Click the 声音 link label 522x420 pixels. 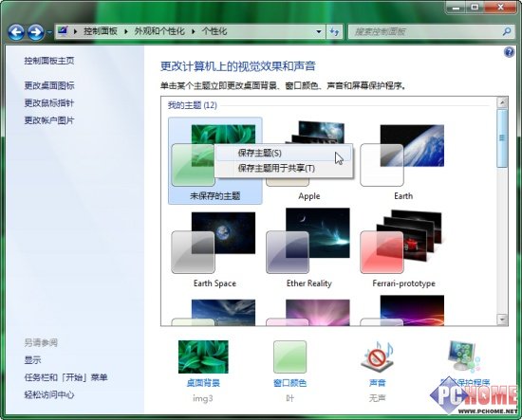[x=377, y=383]
